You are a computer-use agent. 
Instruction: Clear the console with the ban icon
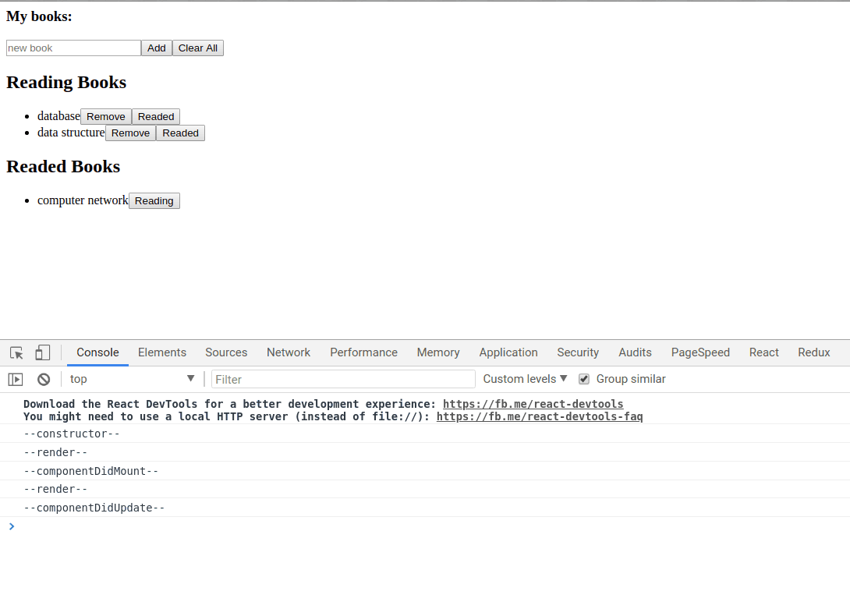click(44, 380)
